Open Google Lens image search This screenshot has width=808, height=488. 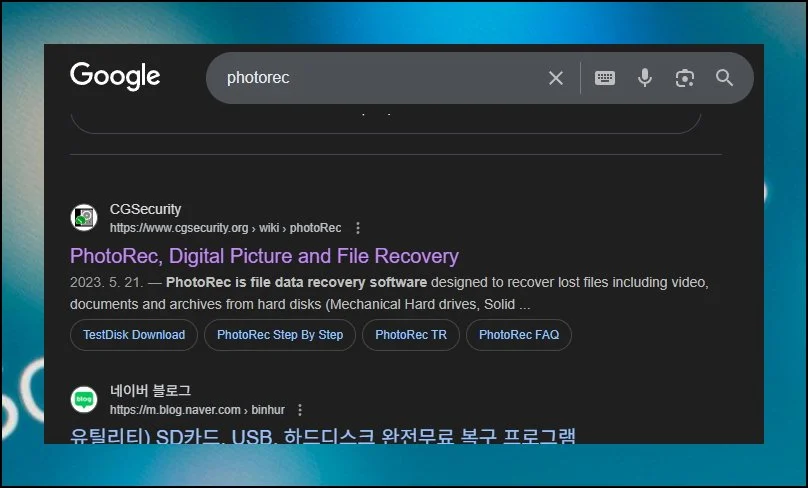click(685, 78)
